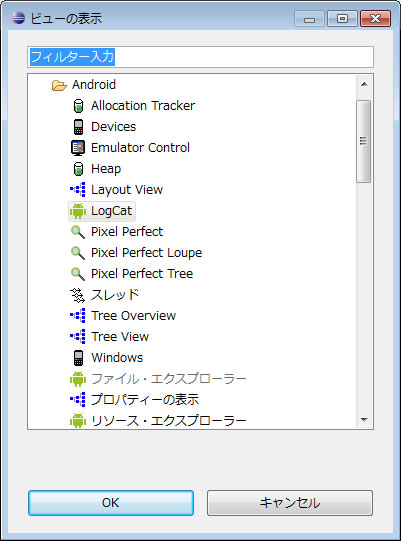Choose Pixel Perfect Tree entry

(x=142, y=274)
